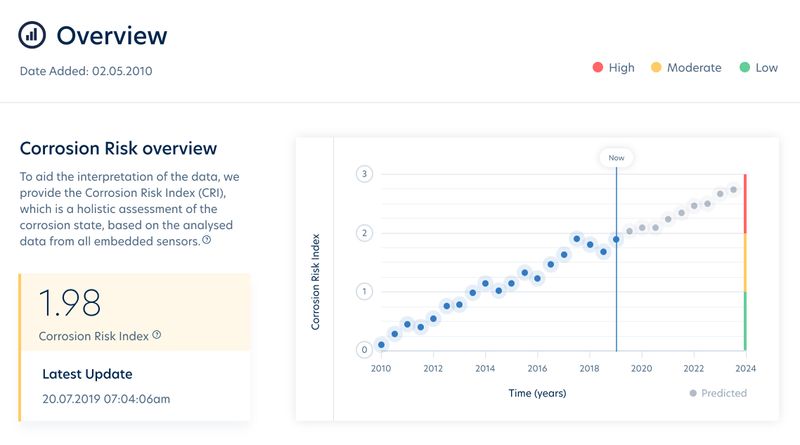The width and height of the screenshot is (800, 445).
Task: Click the 1.98 Corrosion Risk Index value
Action: (x=72, y=304)
